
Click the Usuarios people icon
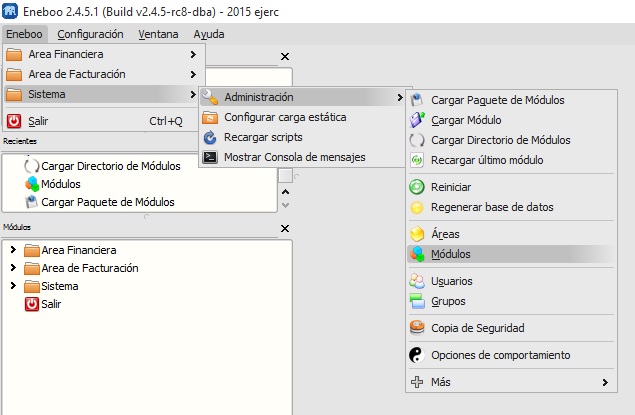click(417, 281)
